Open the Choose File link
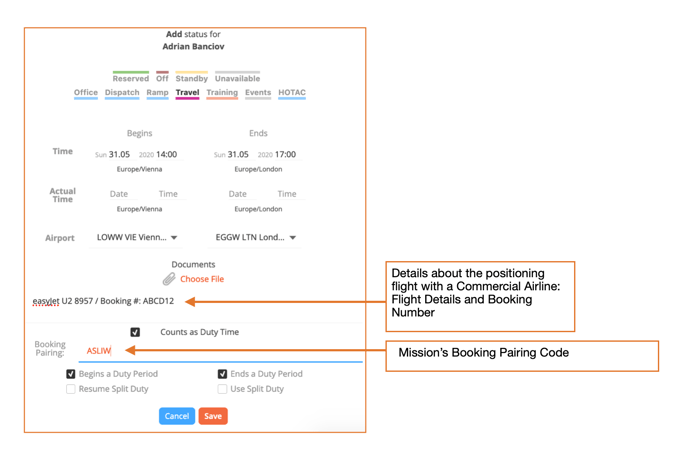 pos(202,279)
